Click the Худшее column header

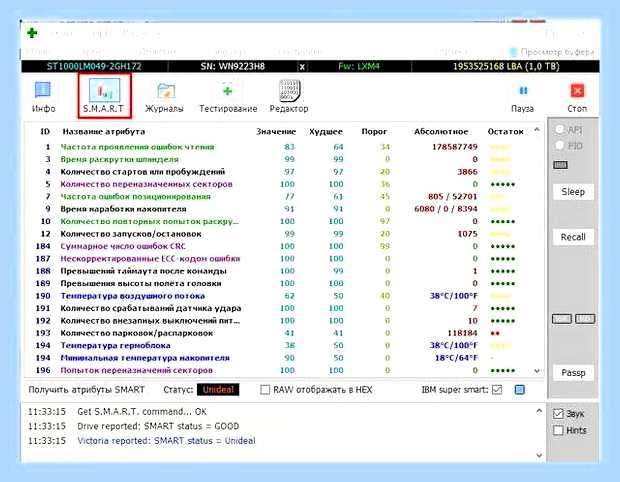(x=326, y=132)
